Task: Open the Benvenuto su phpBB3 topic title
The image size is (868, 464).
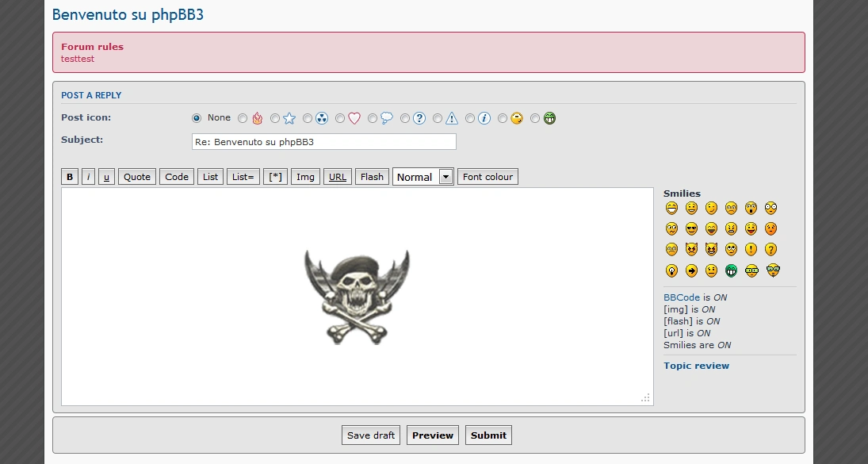Action: pyautogui.click(x=128, y=14)
